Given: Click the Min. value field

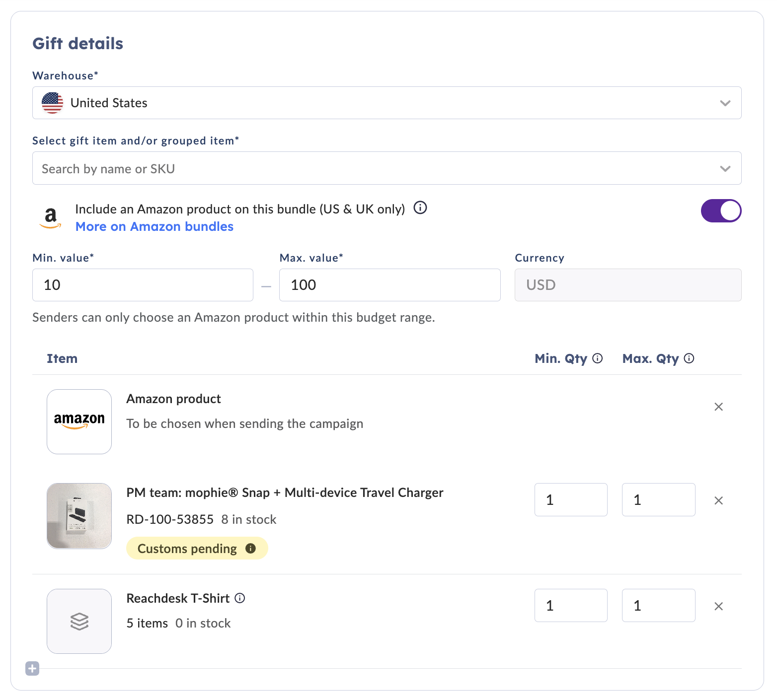Looking at the screenshot, I should tap(143, 285).
